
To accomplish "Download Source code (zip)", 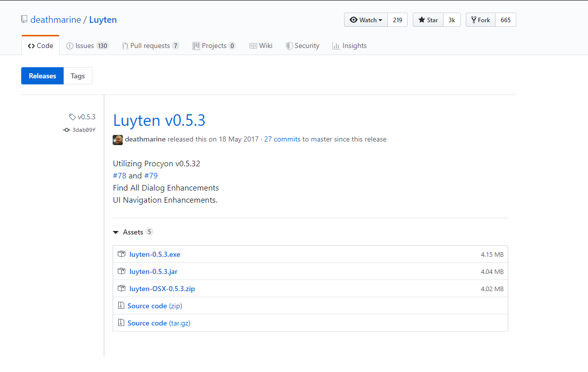I will tap(155, 306).
